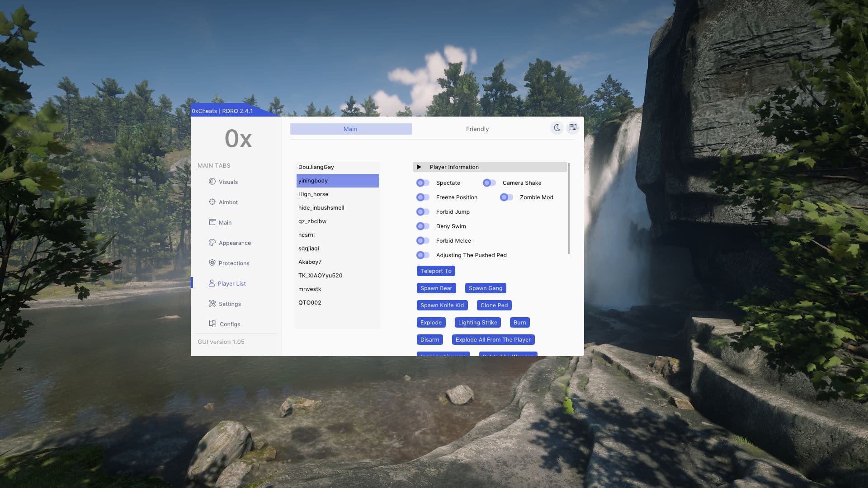This screenshot has width=868, height=488.
Task: Open Configs via its folder icon
Action: [212, 324]
